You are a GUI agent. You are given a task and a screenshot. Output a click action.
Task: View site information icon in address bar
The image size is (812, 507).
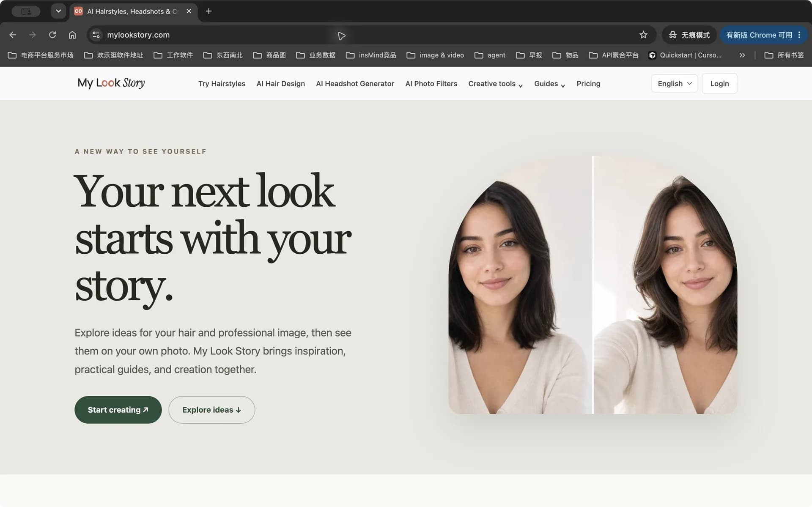click(x=96, y=35)
